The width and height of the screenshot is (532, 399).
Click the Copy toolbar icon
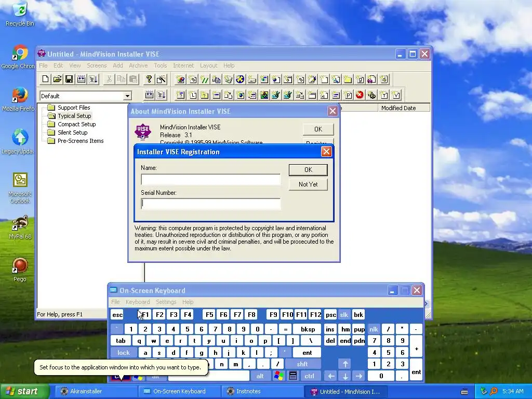pos(121,79)
